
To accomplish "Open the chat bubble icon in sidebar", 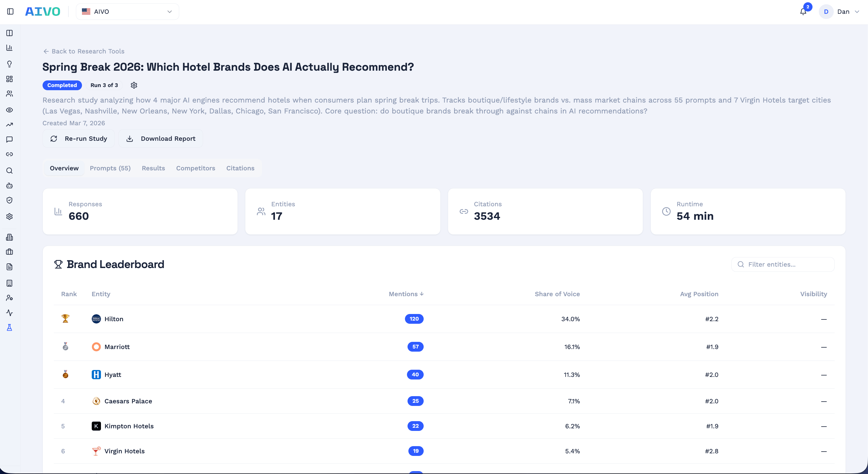I will point(9,139).
